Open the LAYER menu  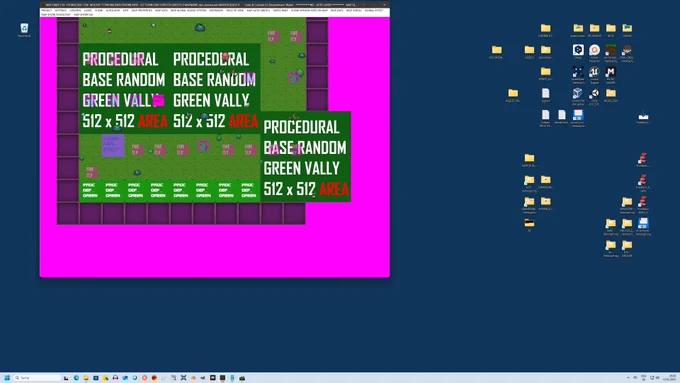88,10
